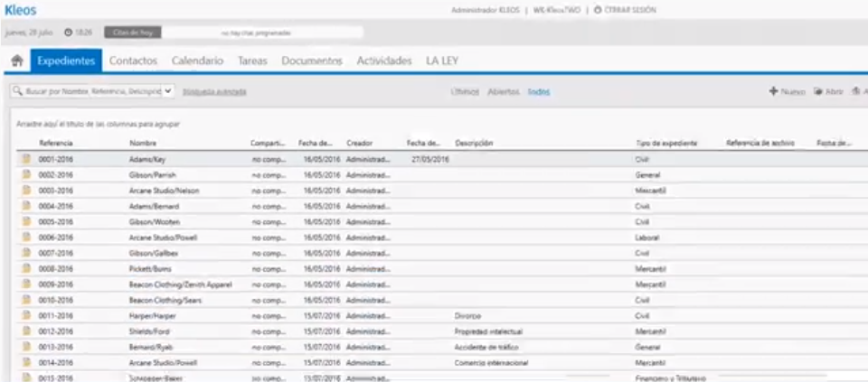Image resolution: width=868 pixels, height=382 pixels.
Task: Click the Nuevo plus icon
Action: (774, 91)
